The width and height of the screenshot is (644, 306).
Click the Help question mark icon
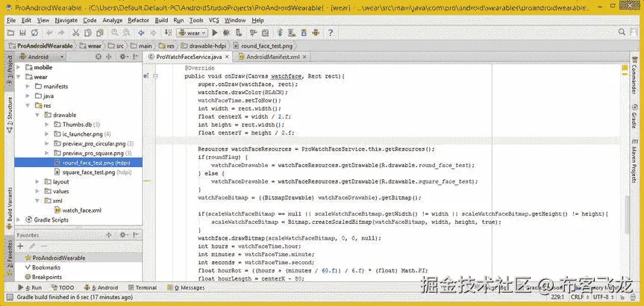coord(331,33)
